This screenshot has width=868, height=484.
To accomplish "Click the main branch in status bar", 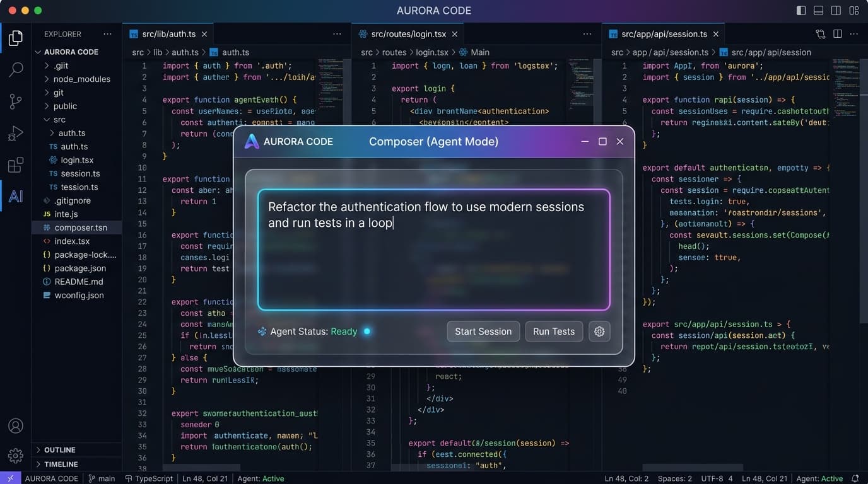I will click(x=101, y=478).
